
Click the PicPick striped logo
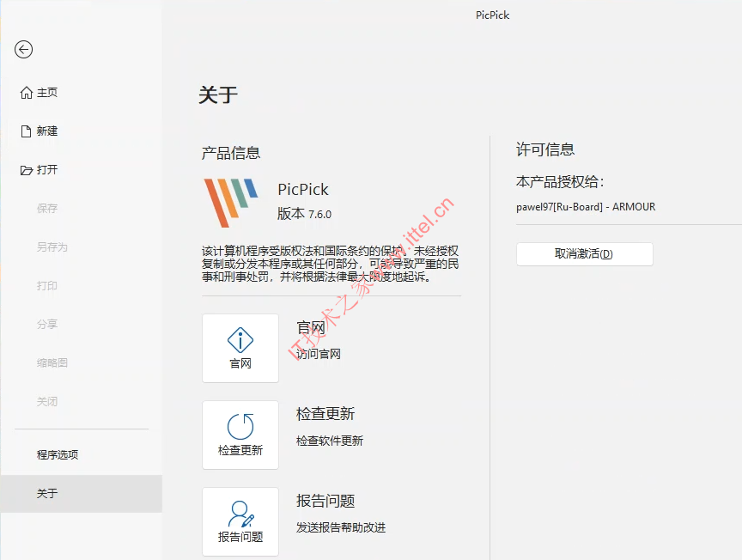(x=231, y=203)
